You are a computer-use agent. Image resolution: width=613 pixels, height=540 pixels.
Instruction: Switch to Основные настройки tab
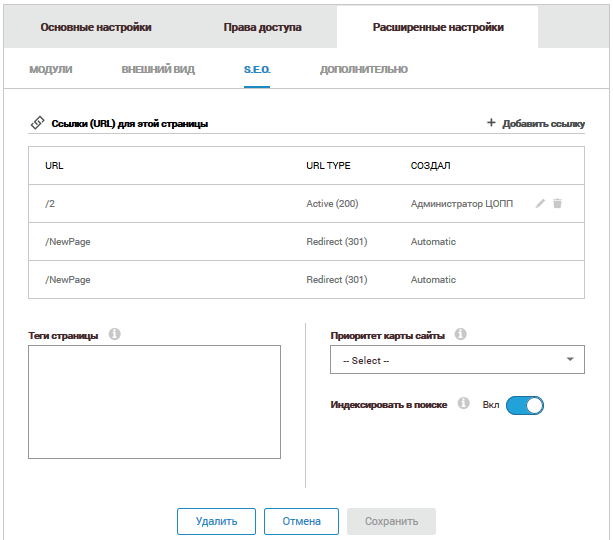[96, 27]
